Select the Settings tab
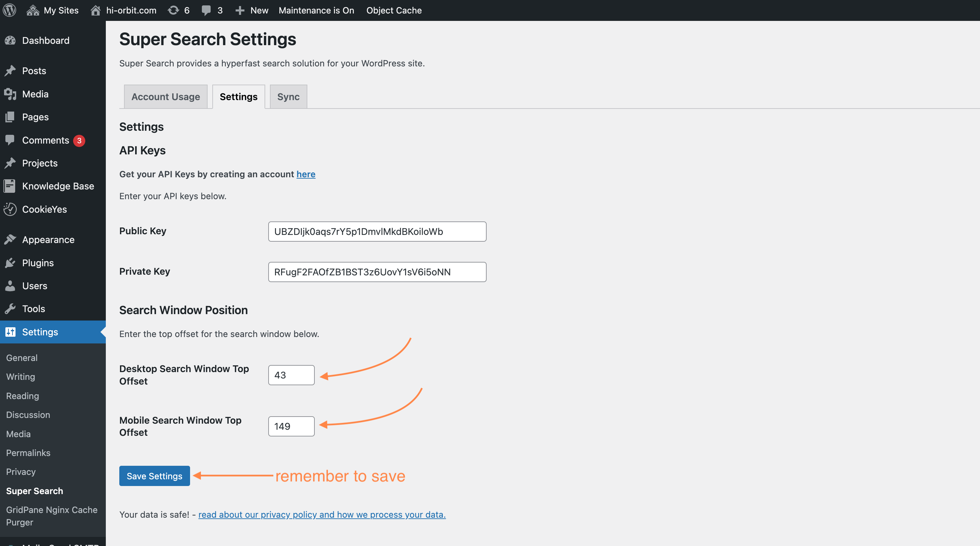 coord(239,97)
